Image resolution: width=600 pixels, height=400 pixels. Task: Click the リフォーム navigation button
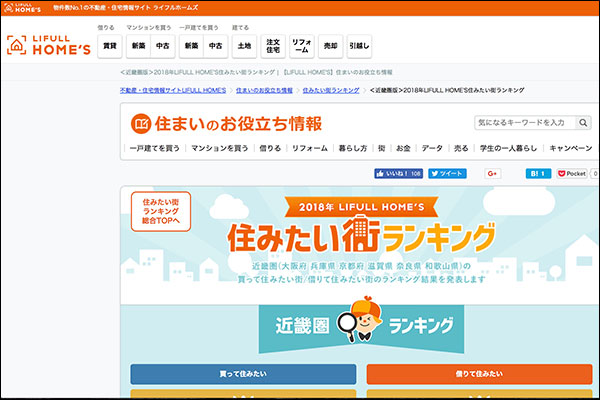click(x=301, y=45)
